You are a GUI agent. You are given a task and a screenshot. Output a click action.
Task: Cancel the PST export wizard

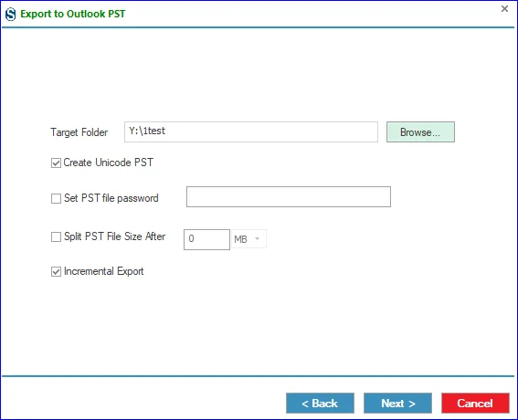pos(475,404)
